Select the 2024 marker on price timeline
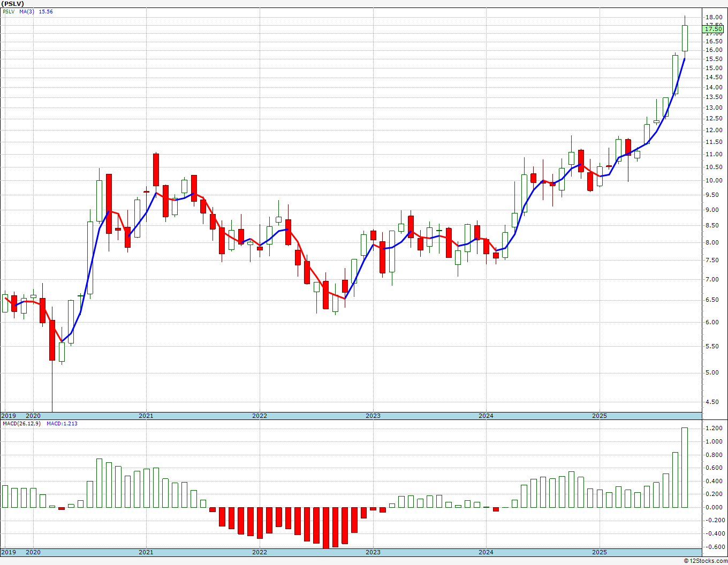This screenshot has width=728, height=565. pyautogui.click(x=486, y=416)
